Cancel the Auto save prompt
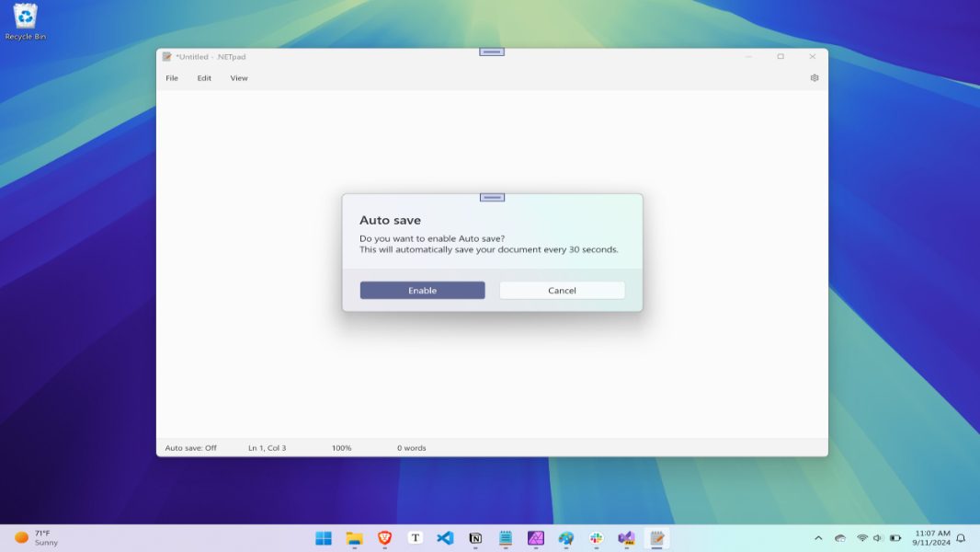980x552 pixels. coord(562,289)
